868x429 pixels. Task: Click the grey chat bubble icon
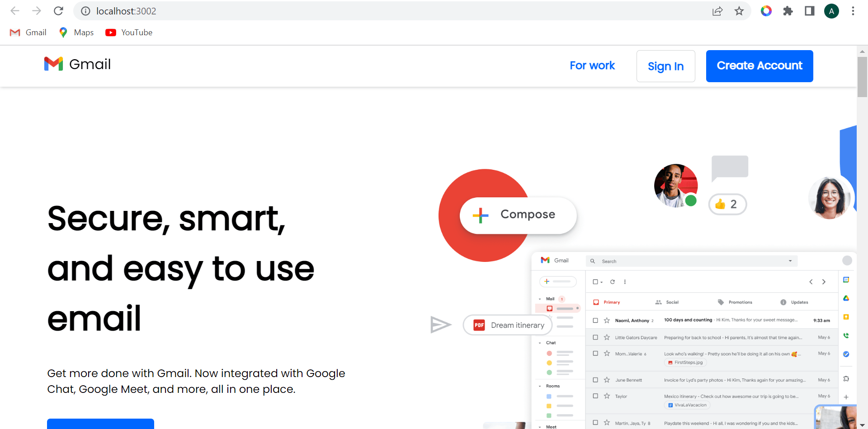click(x=730, y=168)
